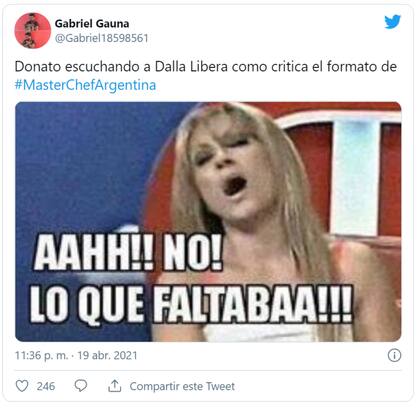
Task: Click the 246 likes count
Action: 46,386
